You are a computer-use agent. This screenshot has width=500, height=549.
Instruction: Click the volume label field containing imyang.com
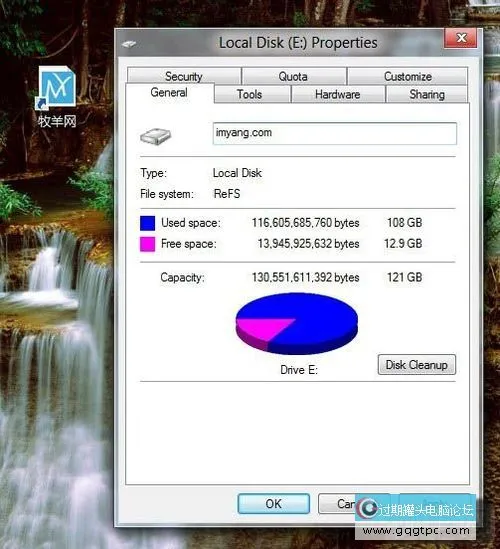[334, 133]
